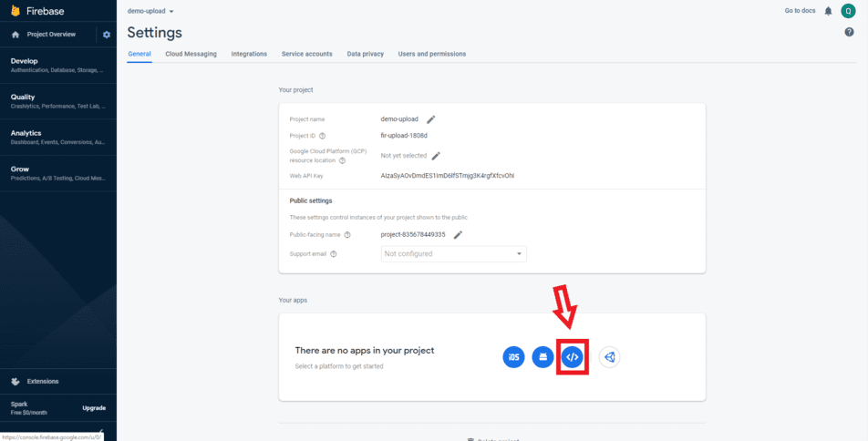Edit the GCP resource location
The height and width of the screenshot is (441, 868).
(x=436, y=156)
